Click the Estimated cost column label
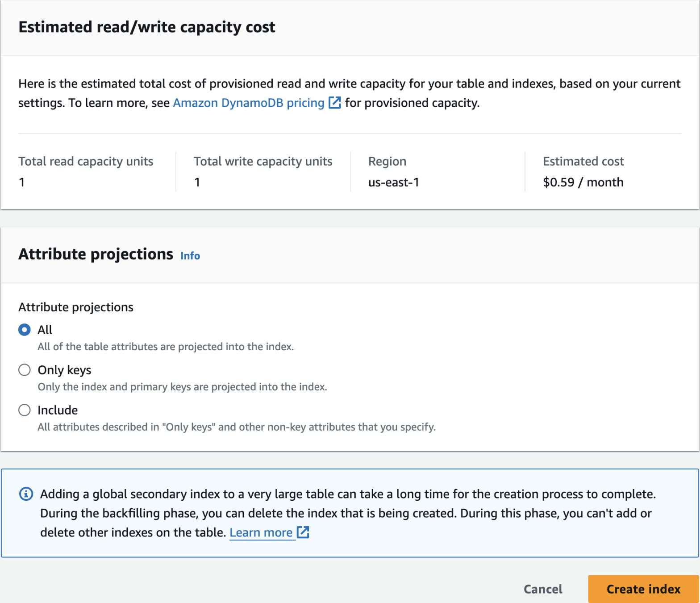The width and height of the screenshot is (700, 603). point(583,161)
